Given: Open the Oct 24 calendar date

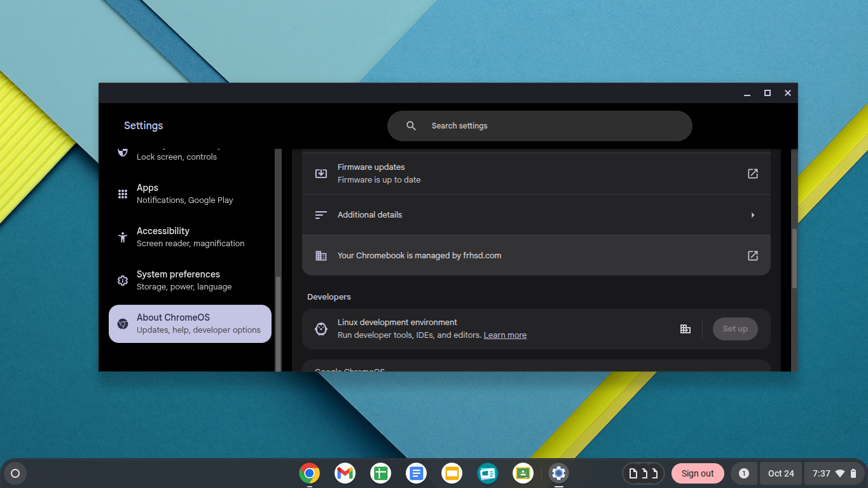Looking at the screenshot, I should pyautogui.click(x=780, y=473).
